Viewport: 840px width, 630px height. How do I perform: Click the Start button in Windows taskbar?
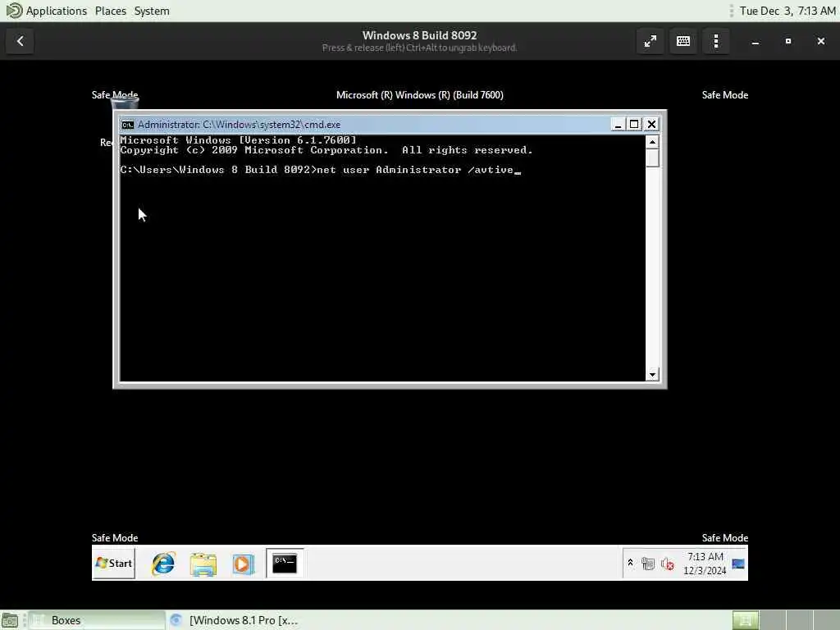[113, 563]
